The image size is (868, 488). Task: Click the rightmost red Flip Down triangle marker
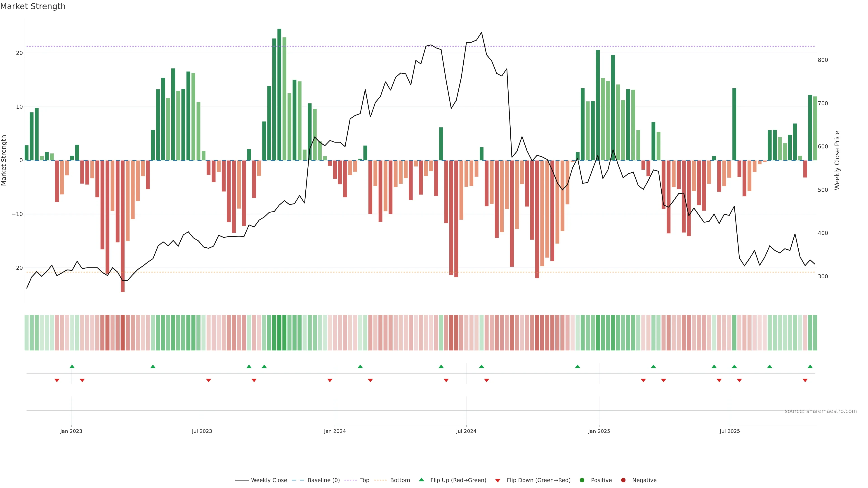(x=805, y=380)
